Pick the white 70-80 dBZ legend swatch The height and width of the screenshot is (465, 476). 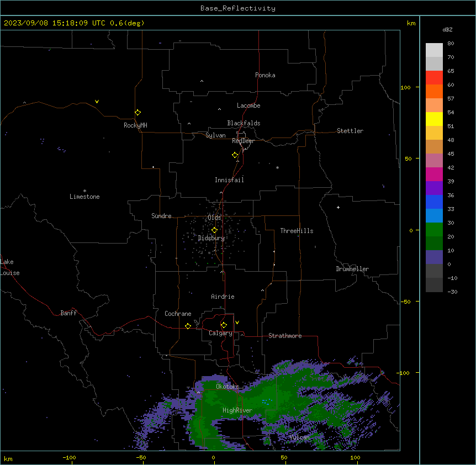434,50
